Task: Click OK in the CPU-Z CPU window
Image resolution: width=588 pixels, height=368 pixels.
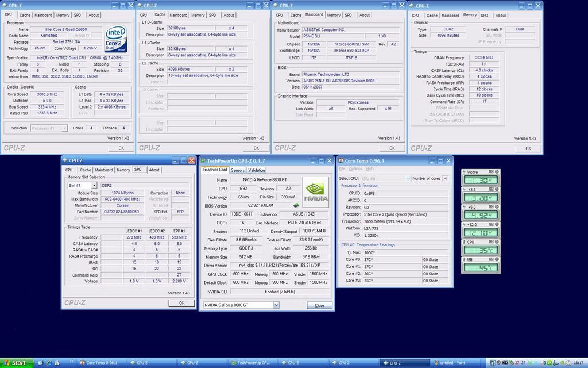Action: click(x=121, y=148)
